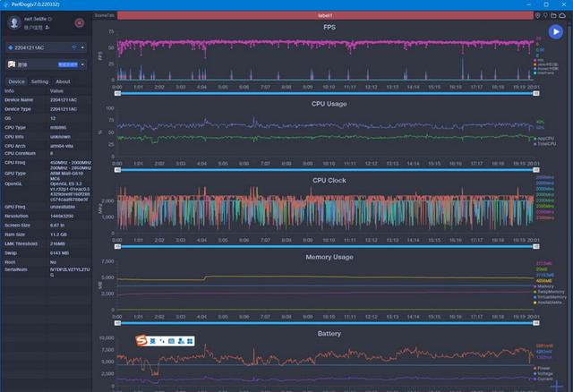
Task: Click the Sogou input method S icon
Action: pyautogui.click(x=140, y=341)
